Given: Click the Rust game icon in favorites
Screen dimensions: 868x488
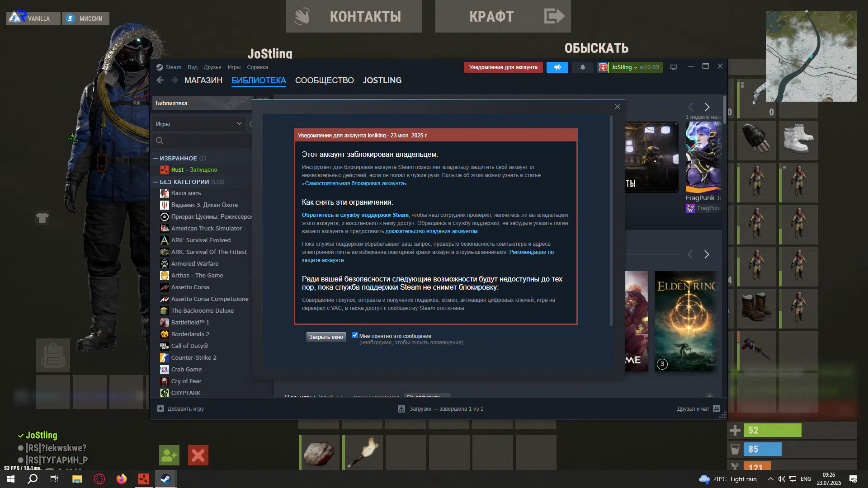Looking at the screenshot, I should [x=164, y=169].
